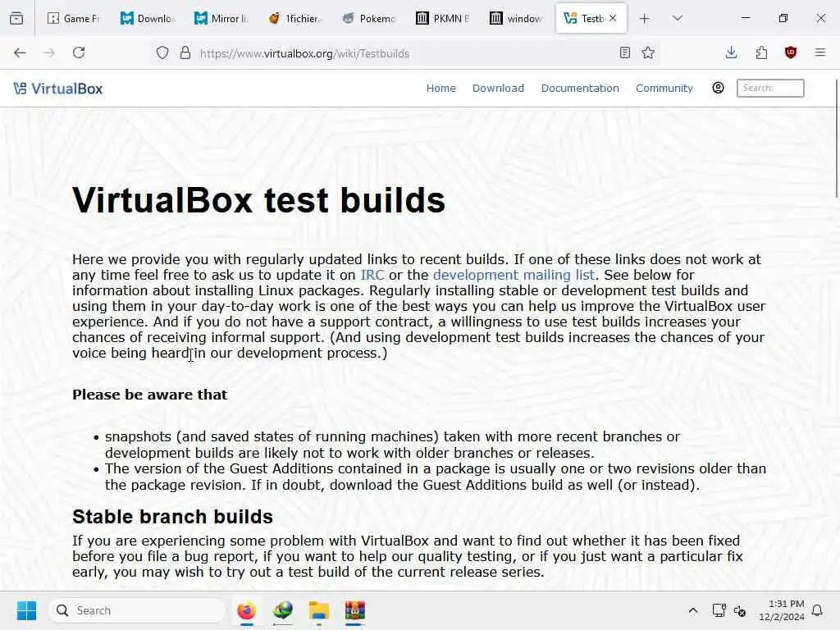Follow the development mailing list link

tap(514, 275)
